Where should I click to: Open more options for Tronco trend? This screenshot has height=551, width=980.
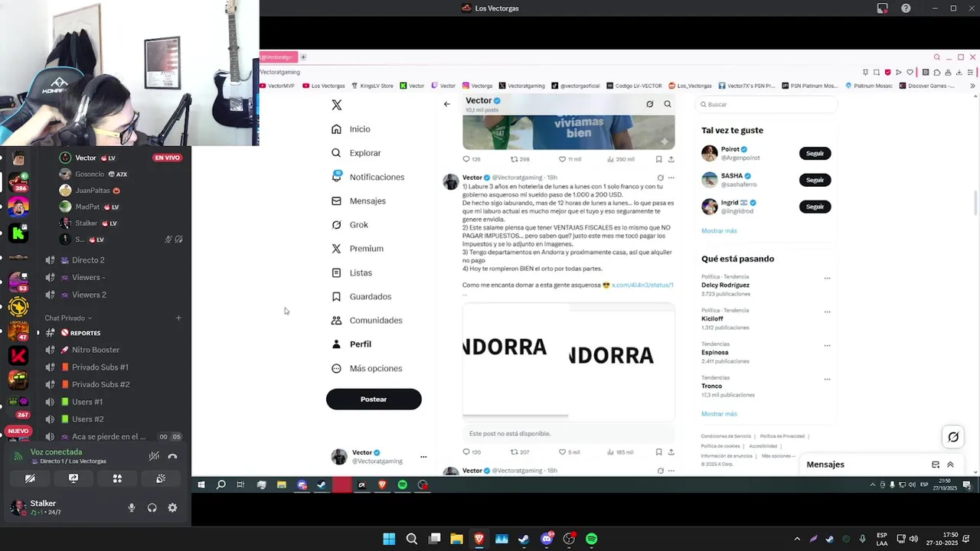827,379
